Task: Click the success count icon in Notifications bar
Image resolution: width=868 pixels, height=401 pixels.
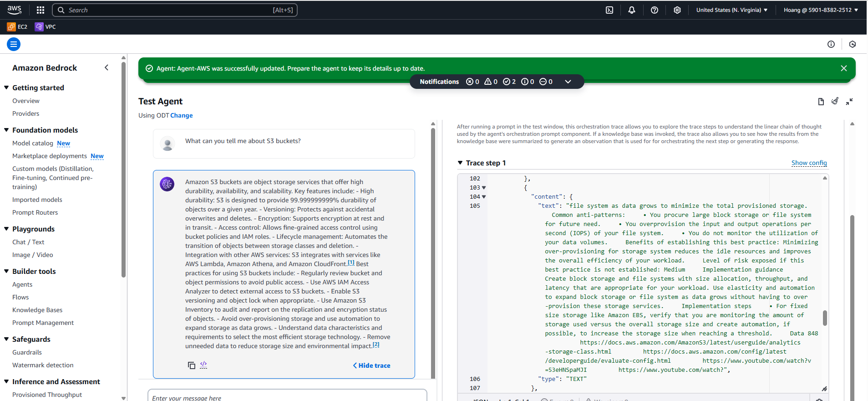Action: [507, 82]
